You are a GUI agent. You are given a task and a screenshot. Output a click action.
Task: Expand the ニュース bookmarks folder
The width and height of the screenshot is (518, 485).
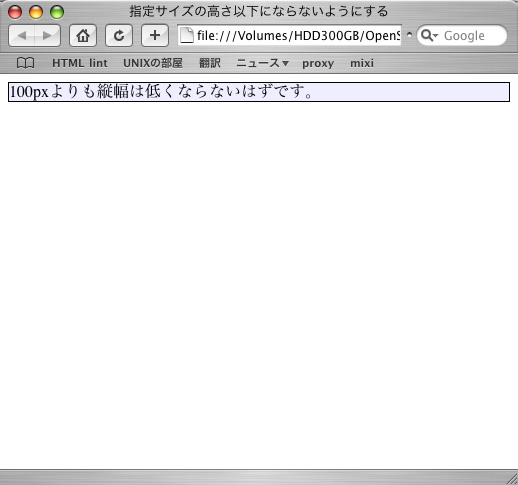tap(262, 63)
